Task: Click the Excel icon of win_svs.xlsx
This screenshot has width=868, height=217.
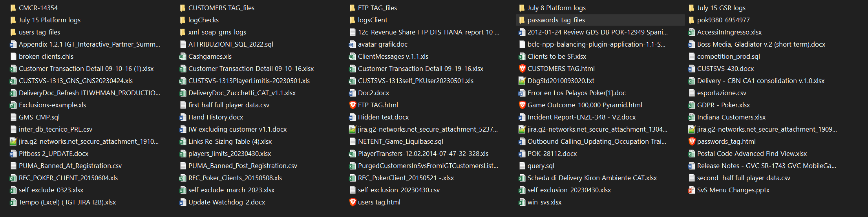Action: (522, 202)
